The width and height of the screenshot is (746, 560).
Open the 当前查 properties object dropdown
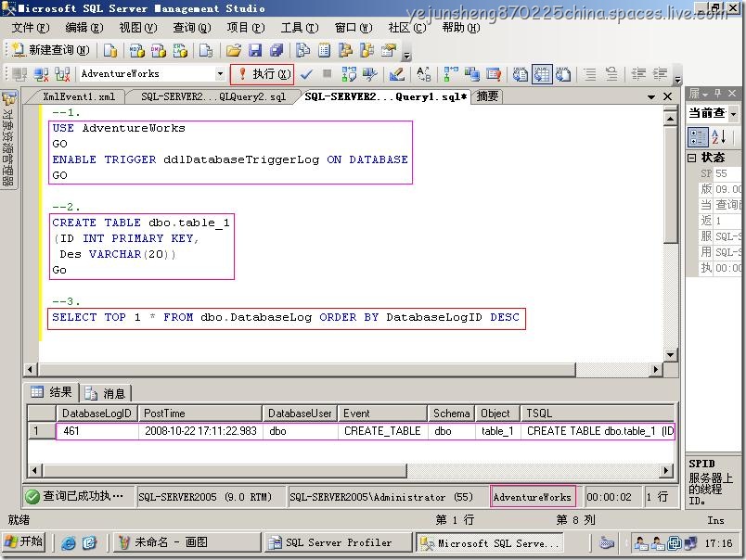[733, 114]
